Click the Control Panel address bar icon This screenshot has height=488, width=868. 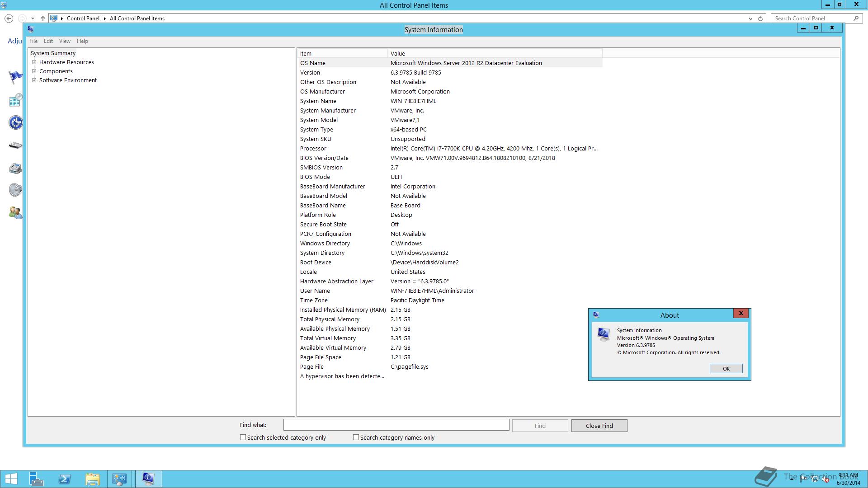[54, 19]
